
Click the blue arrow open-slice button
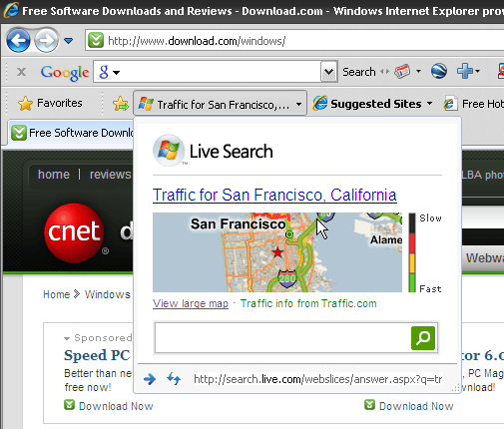(150, 379)
